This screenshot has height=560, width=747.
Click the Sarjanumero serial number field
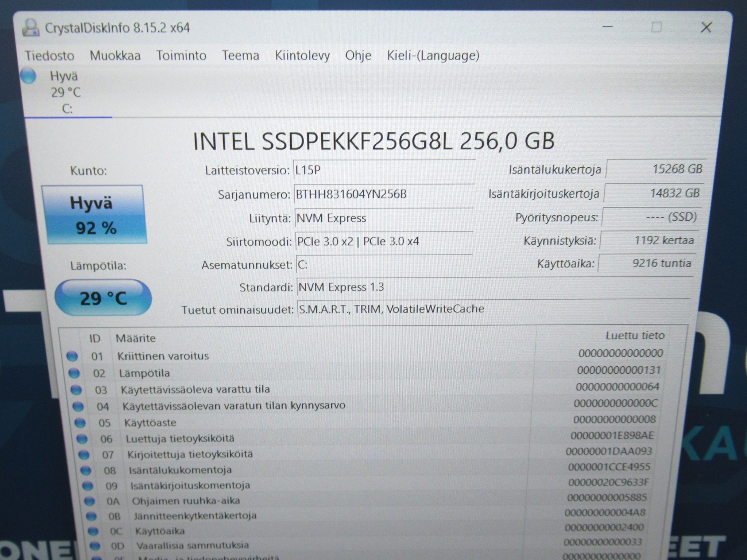point(384,194)
